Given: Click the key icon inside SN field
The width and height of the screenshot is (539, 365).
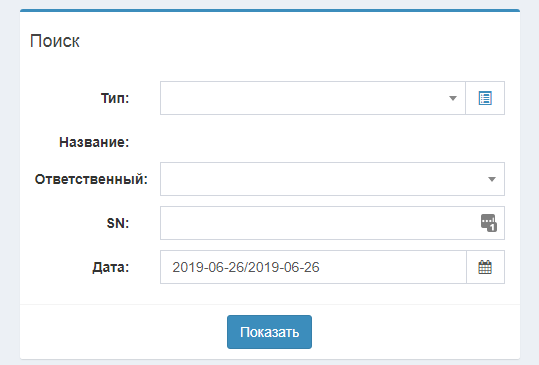Looking at the screenshot, I should [x=488, y=223].
